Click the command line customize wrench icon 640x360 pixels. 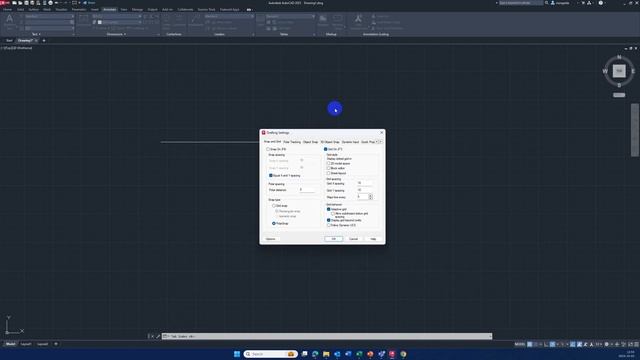point(158,336)
